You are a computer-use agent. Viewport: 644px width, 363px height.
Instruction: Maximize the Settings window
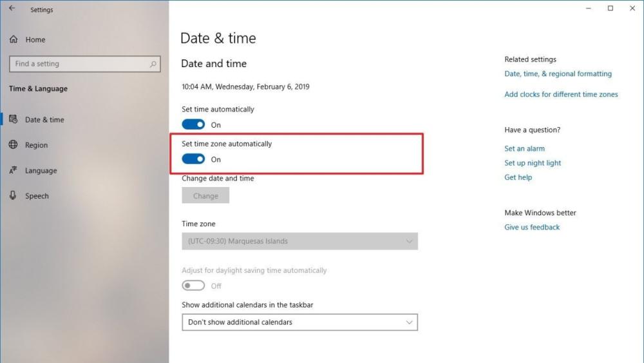[611, 8]
